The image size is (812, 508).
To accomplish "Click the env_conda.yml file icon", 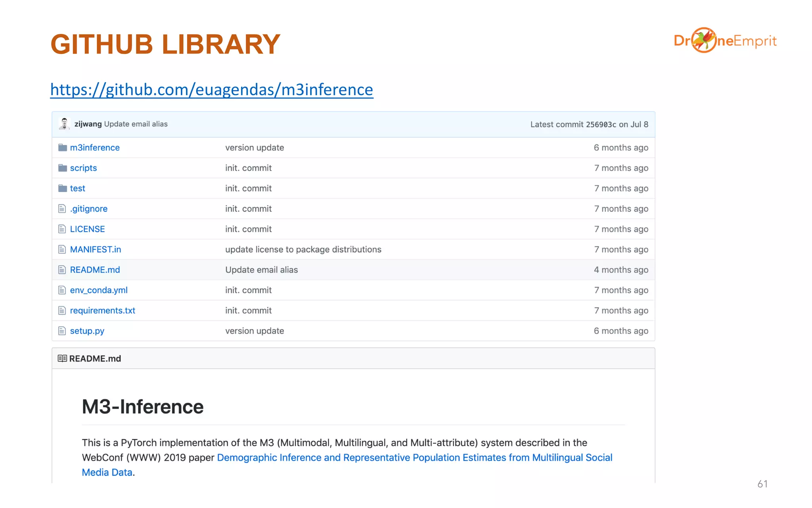I will tap(62, 290).
